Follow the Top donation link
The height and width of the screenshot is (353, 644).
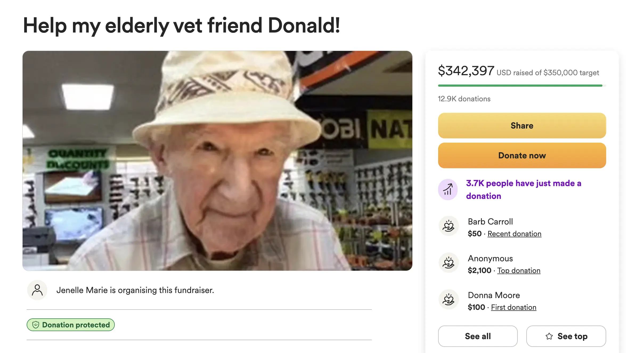coord(519,271)
